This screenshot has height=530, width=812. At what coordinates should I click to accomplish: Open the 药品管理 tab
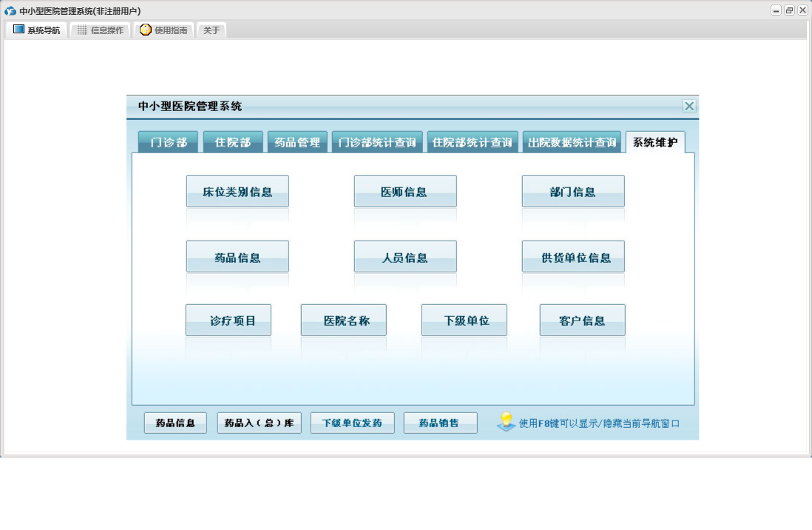coord(297,142)
